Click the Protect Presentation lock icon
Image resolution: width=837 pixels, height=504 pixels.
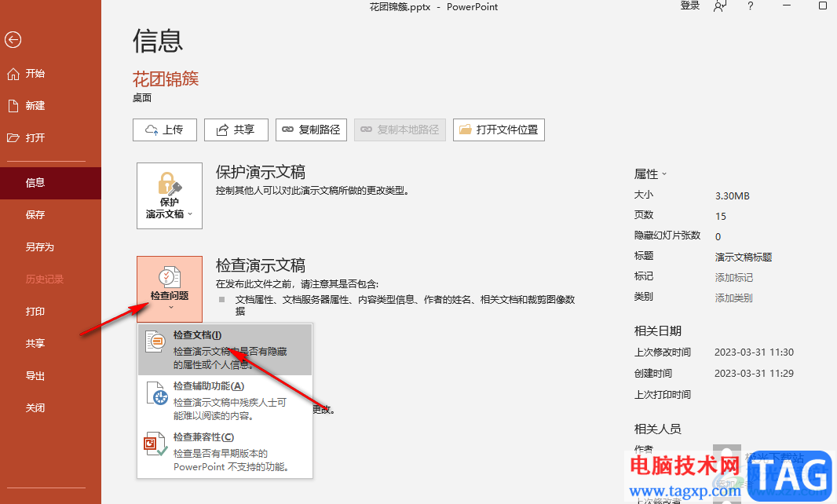pyautogui.click(x=170, y=184)
